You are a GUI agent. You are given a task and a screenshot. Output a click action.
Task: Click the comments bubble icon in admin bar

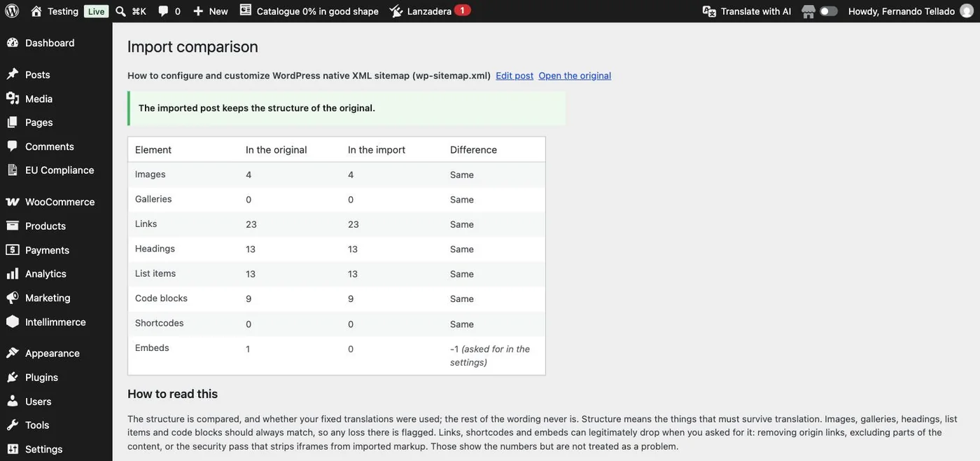tap(163, 11)
